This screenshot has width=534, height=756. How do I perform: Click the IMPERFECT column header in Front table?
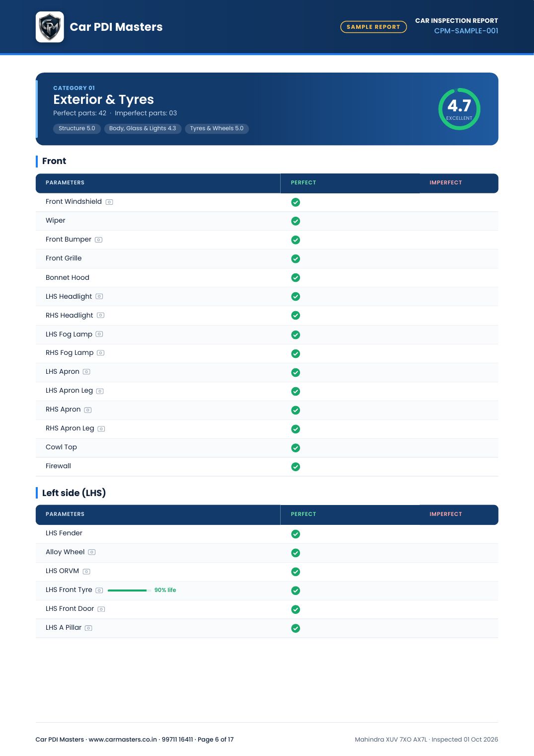click(x=446, y=182)
